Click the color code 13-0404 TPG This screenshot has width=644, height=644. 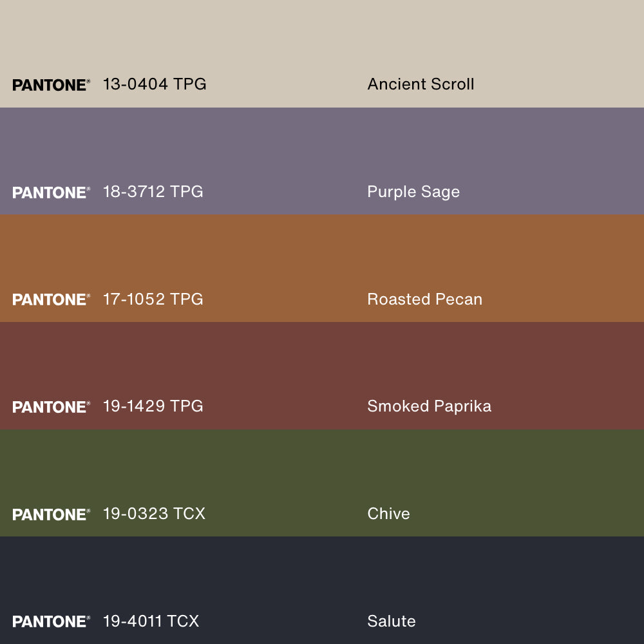pos(155,84)
